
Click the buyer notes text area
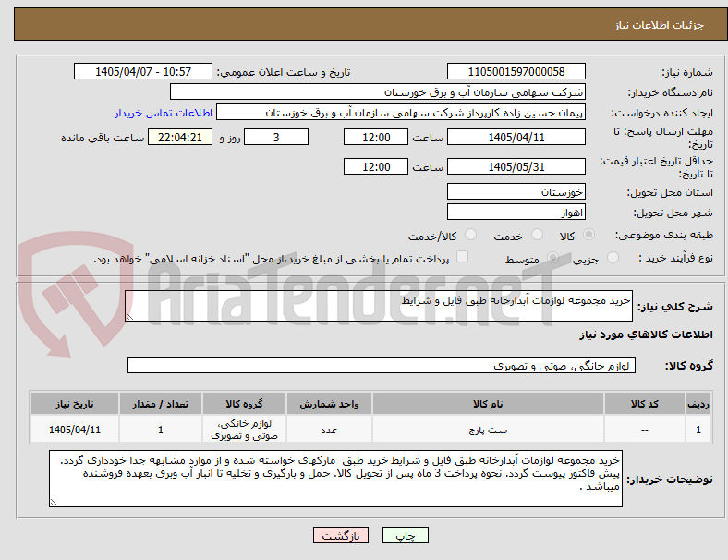[x=335, y=479]
